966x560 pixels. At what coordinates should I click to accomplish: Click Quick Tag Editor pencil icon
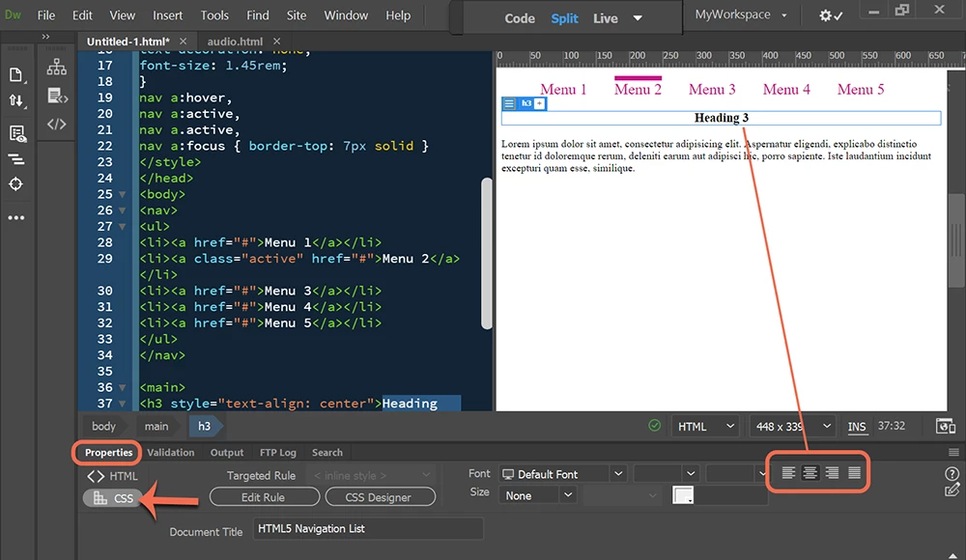tap(952, 491)
